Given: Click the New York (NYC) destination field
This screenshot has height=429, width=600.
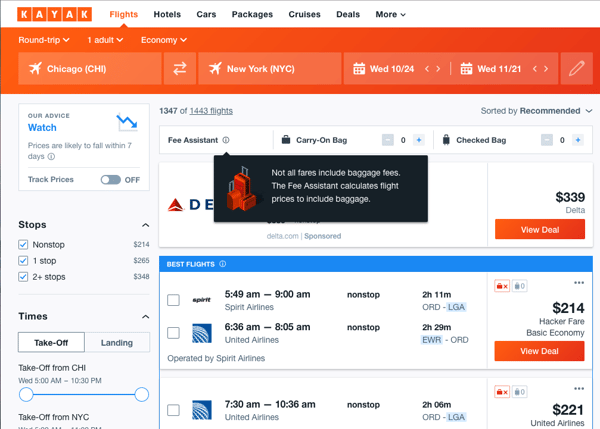Looking at the screenshot, I should [x=269, y=69].
